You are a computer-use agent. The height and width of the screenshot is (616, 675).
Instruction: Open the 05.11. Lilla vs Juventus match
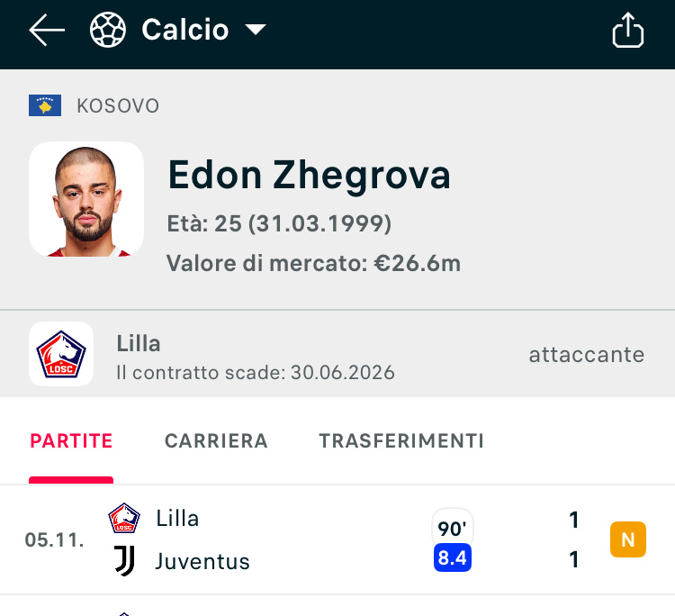[x=337, y=539]
